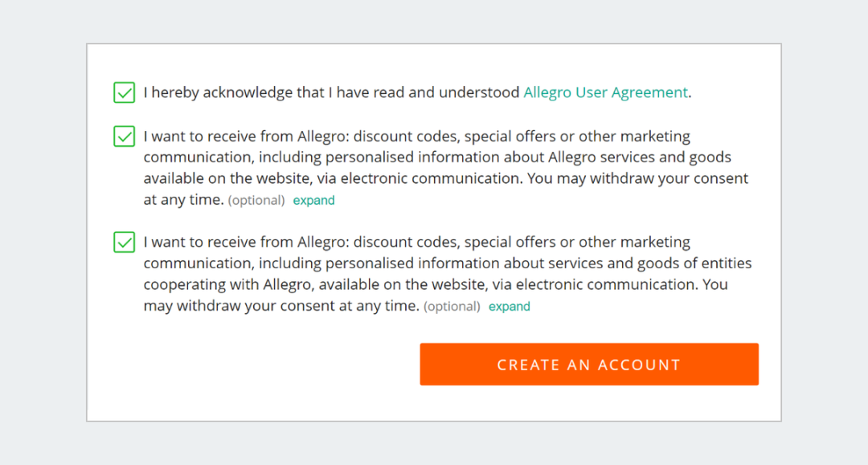The width and height of the screenshot is (868, 465).
Task: Toggle the checkbox for Allegro marketing communication consent
Action: [x=123, y=136]
